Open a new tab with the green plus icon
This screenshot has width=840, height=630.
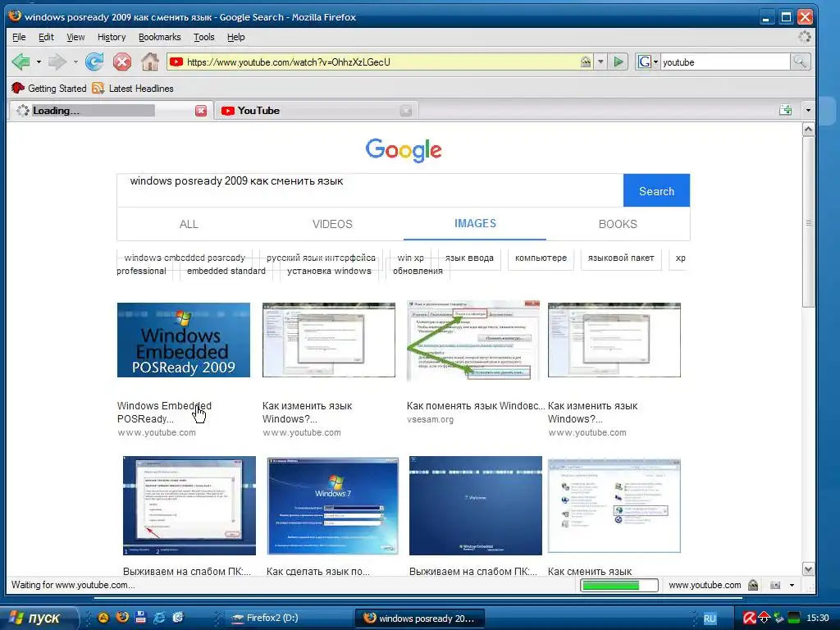[785, 110]
